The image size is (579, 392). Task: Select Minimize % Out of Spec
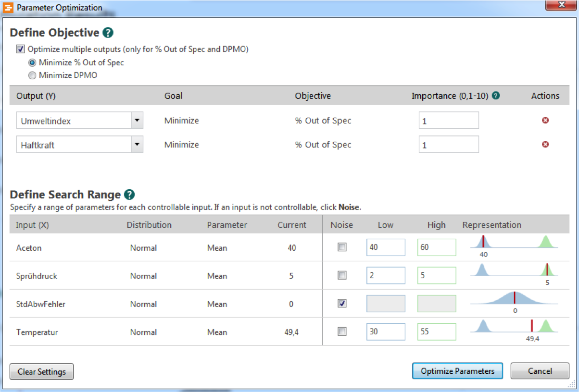click(x=32, y=62)
